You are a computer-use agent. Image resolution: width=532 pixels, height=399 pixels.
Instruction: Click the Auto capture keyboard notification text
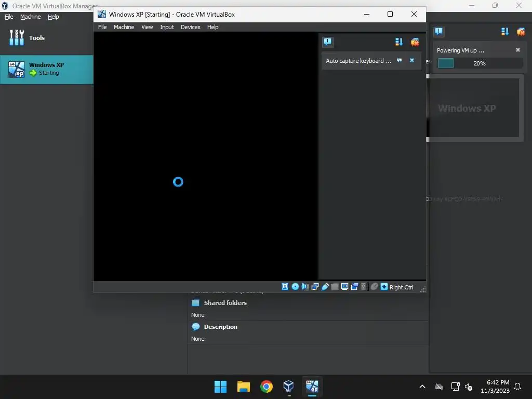(358, 61)
